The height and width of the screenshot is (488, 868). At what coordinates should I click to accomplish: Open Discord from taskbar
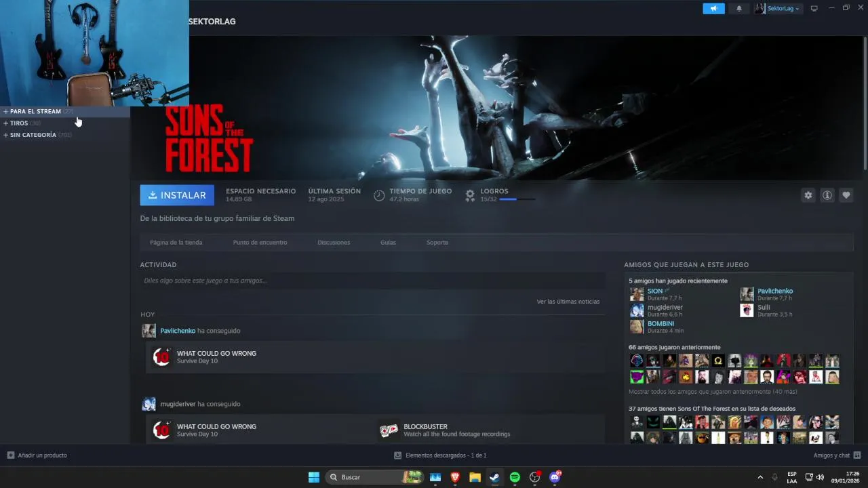[x=555, y=477]
